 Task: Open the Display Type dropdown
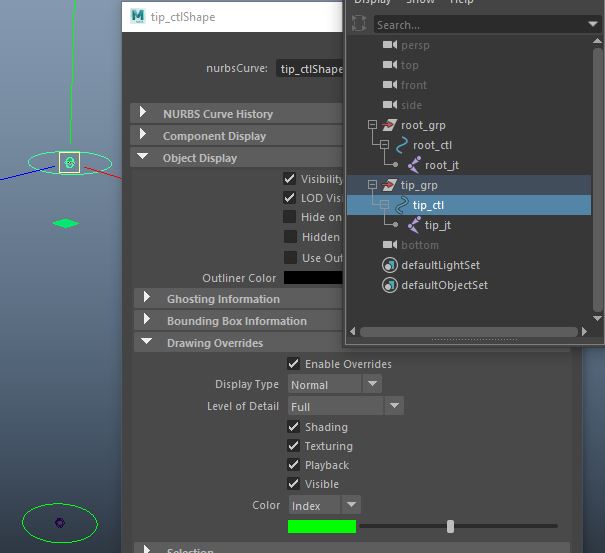[334, 384]
